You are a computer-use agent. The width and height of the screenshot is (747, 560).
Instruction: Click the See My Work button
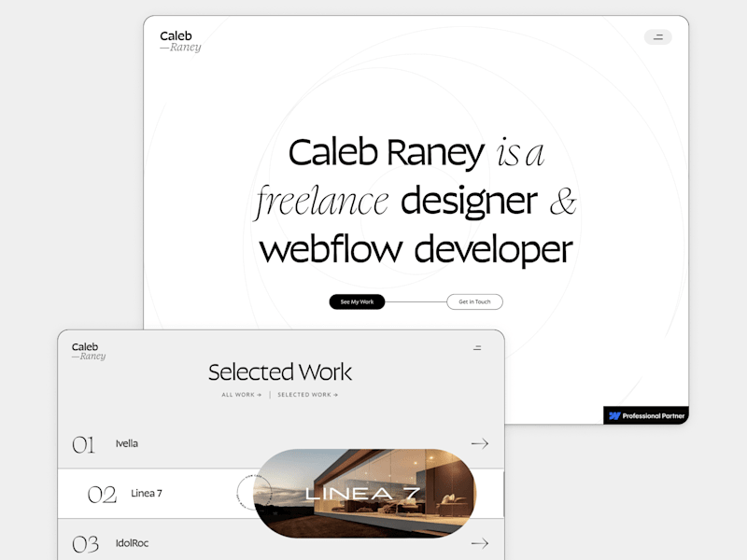[357, 301]
